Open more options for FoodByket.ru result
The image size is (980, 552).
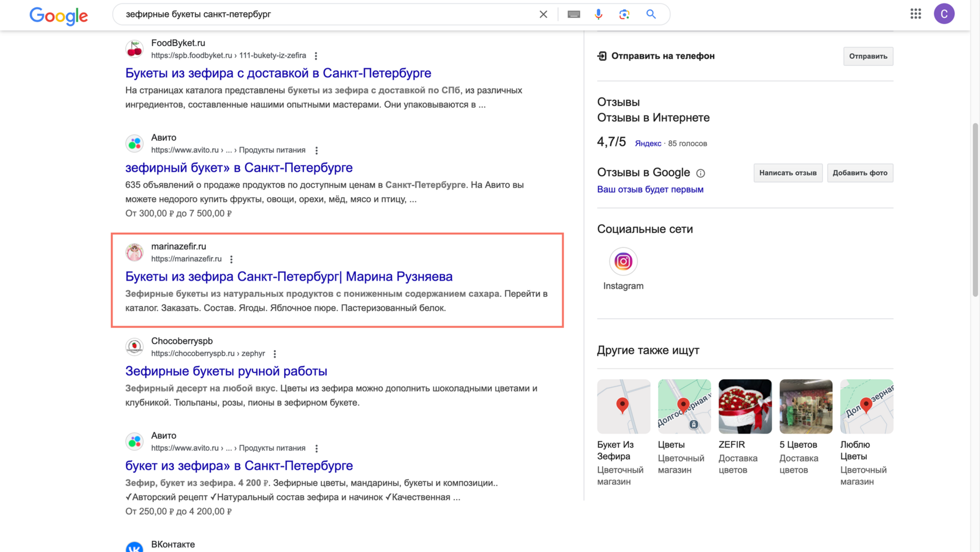[x=316, y=56]
